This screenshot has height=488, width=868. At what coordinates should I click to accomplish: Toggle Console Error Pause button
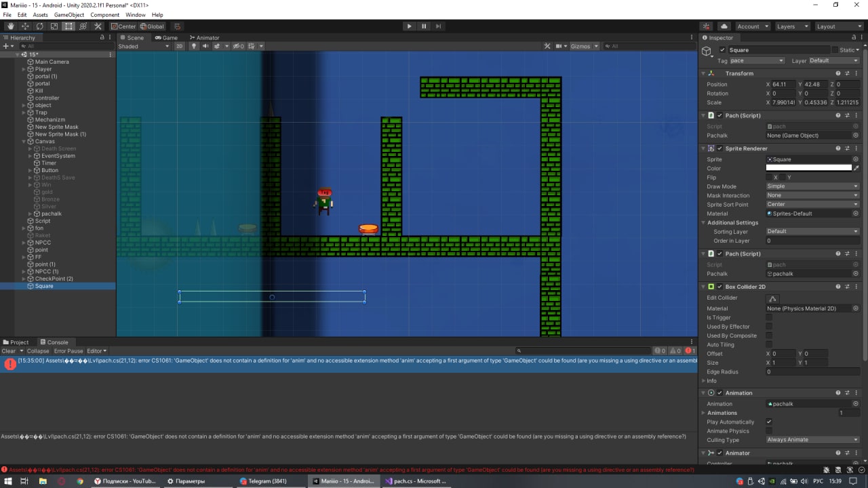[68, 351]
